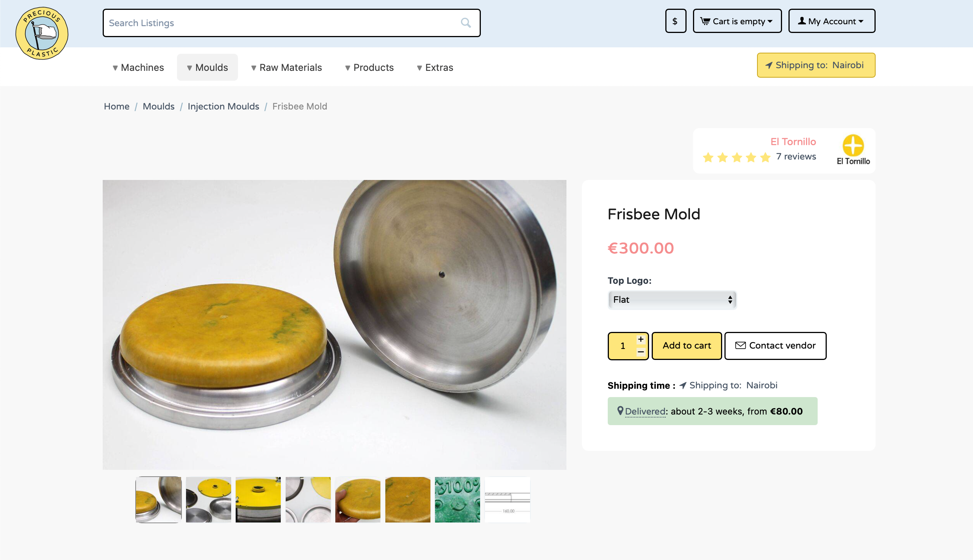
Task: Increase quantity with the plus button
Action: (640, 339)
